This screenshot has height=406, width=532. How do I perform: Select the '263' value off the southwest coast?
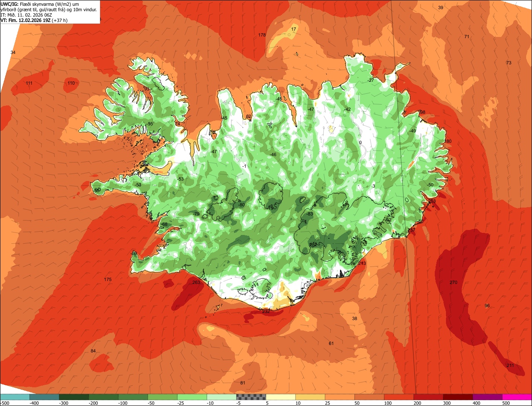pyautogui.click(x=196, y=282)
